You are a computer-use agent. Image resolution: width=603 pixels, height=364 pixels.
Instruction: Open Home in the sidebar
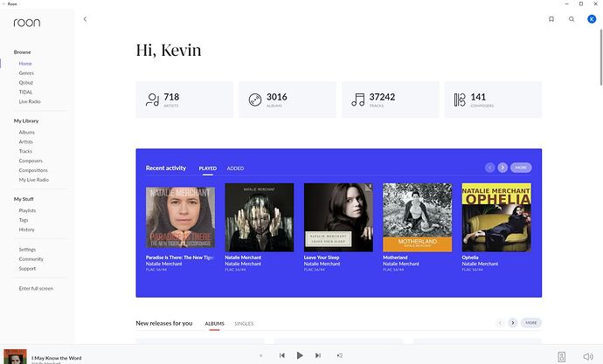(x=25, y=64)
